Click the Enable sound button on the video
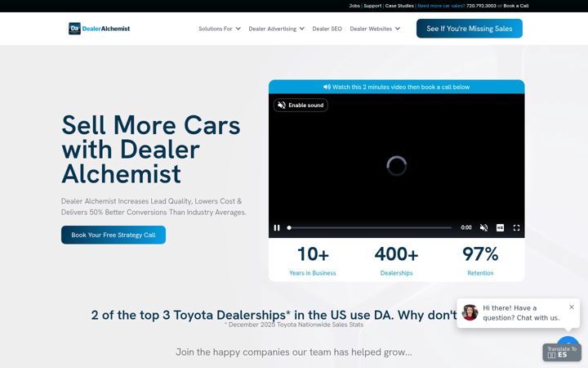Image resolution: width=588 pixels, height=368 pixels. 301,105
